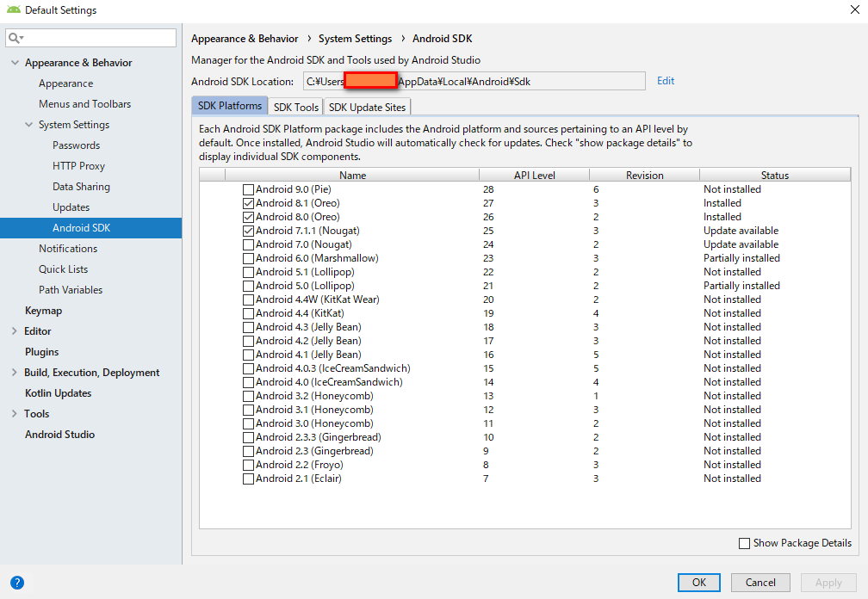The height and width of the screenshot is (599, 868).
Task: Check the Android 5.0 (Lollipop) checkbox
Action: pyautogui.click(x=248, y=286)
